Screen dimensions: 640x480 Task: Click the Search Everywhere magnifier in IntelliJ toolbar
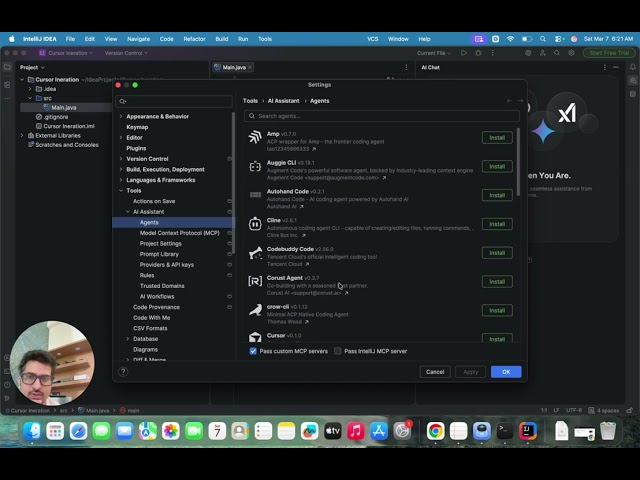click(x=557, y=53)
